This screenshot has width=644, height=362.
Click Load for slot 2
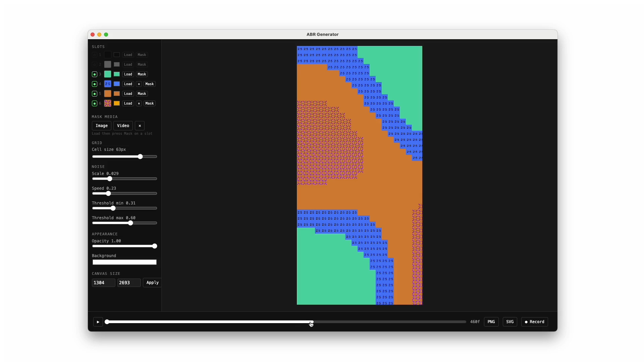click(x=128, y=65)
